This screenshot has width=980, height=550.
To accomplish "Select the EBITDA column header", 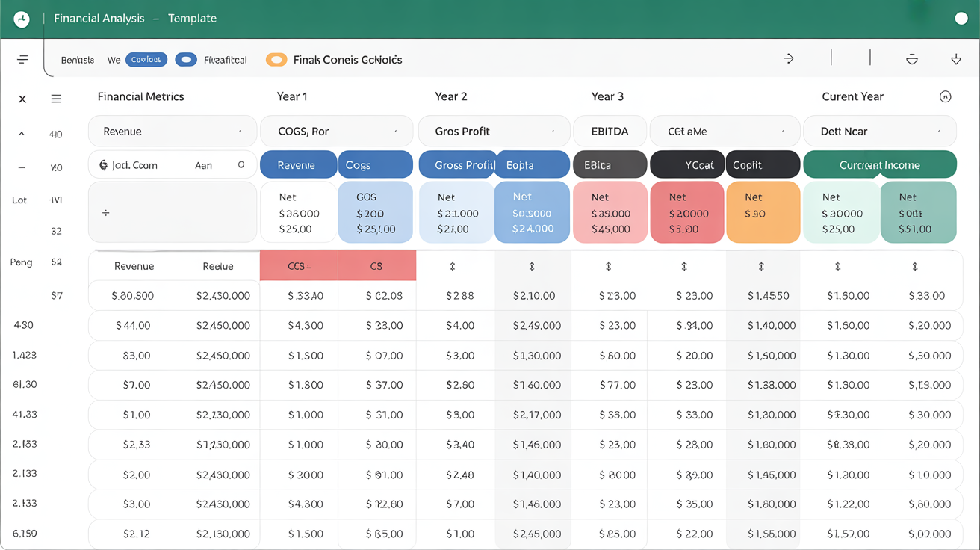I will click(x=610, y=130).
